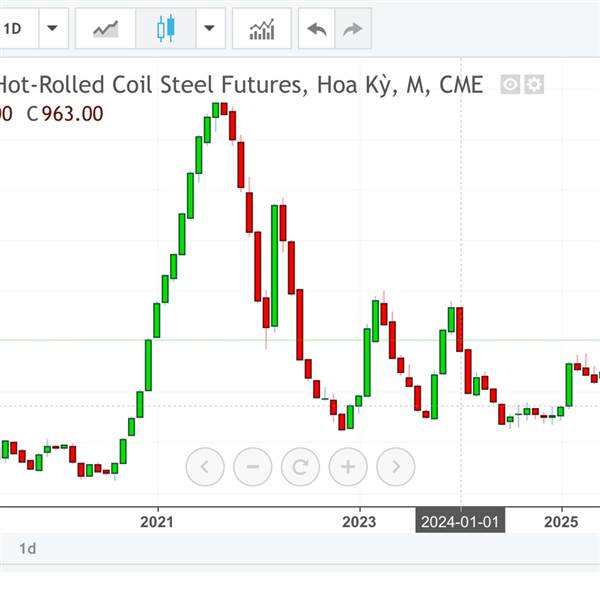Select the 1d range at bottom
The height and width of the screenshot is (600, 600).
[x=28, y=548]
